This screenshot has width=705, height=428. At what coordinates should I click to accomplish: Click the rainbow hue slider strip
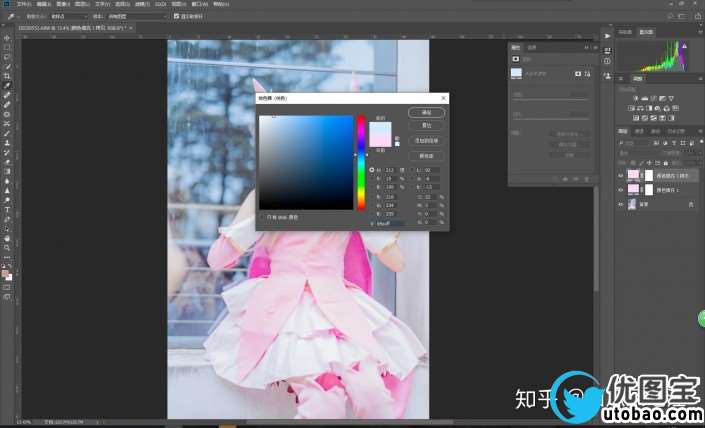tap(361, 162)
